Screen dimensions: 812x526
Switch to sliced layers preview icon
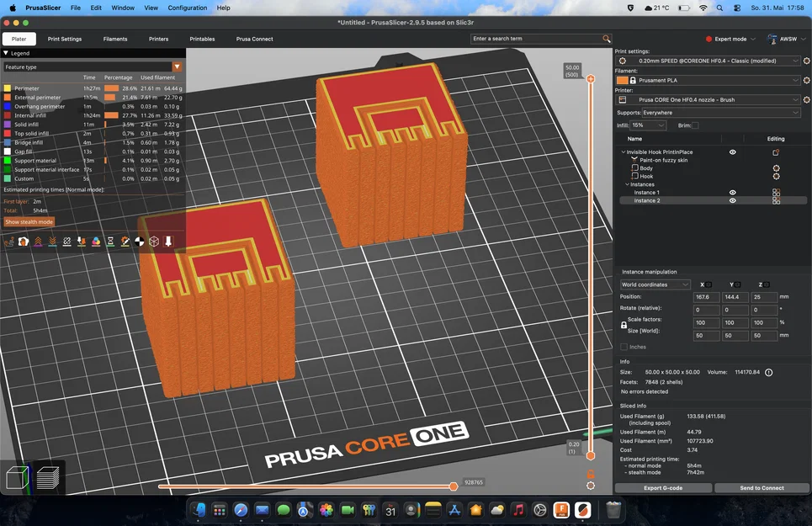(48, 477)
